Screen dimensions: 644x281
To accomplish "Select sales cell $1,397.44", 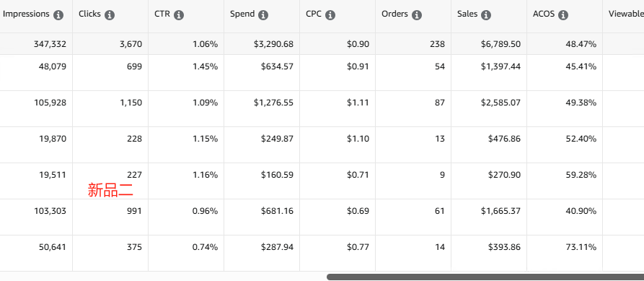I will (x=501, y=66).
